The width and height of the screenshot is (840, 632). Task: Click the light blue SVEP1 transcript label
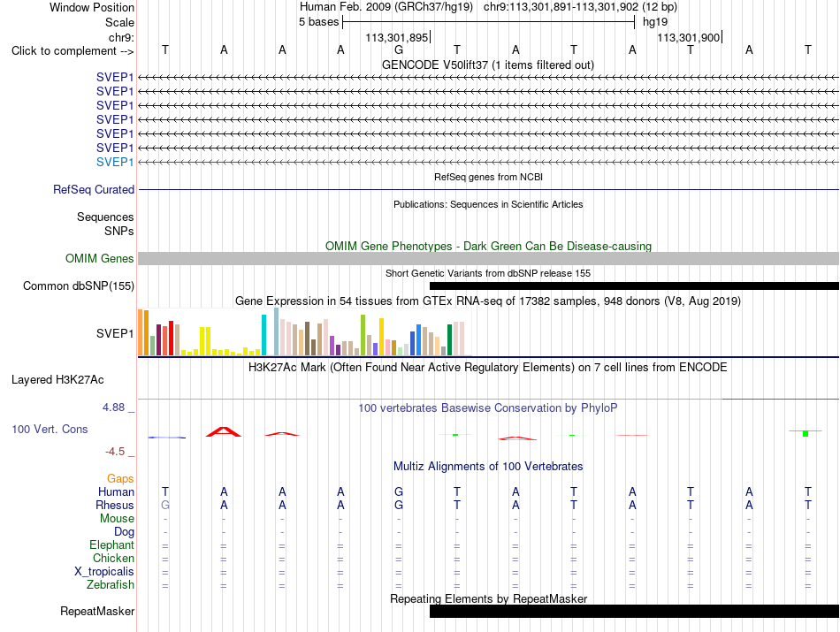115,163
